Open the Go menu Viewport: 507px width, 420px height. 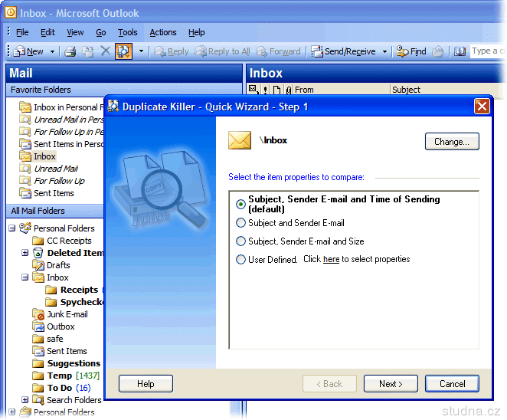(100, 32)
